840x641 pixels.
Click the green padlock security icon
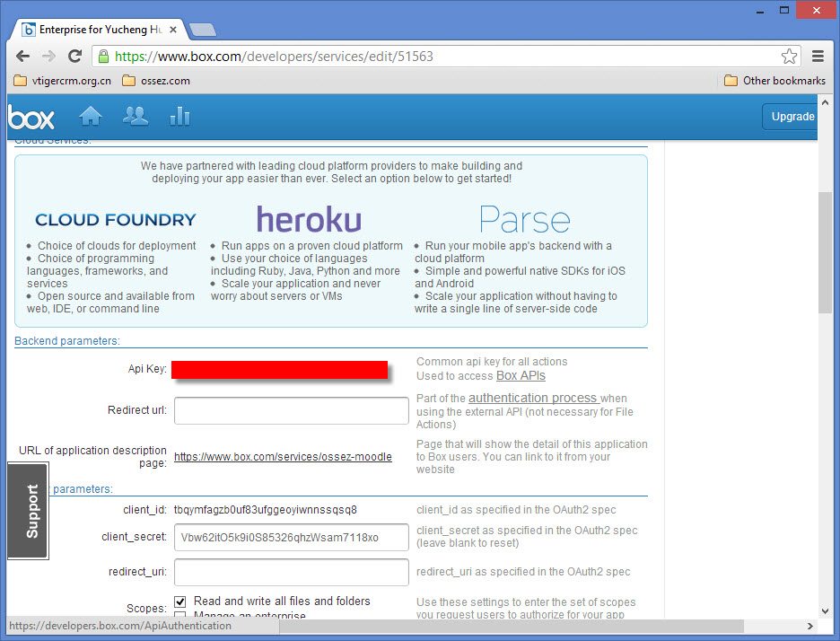103,57
